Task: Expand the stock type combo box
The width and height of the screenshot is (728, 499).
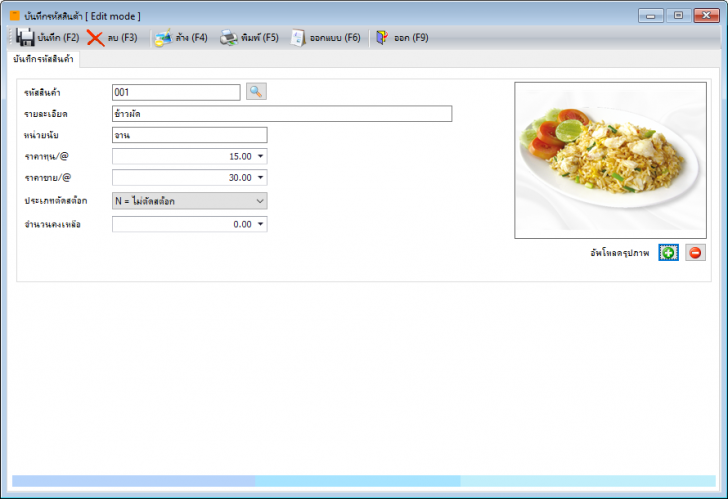Action: tap(260, 201)
